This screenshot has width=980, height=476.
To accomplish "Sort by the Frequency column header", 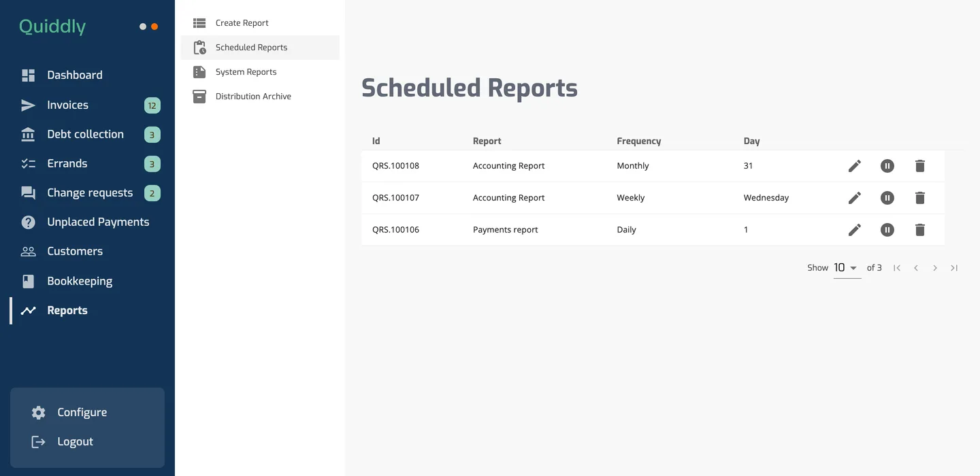I will click(639, 141).
